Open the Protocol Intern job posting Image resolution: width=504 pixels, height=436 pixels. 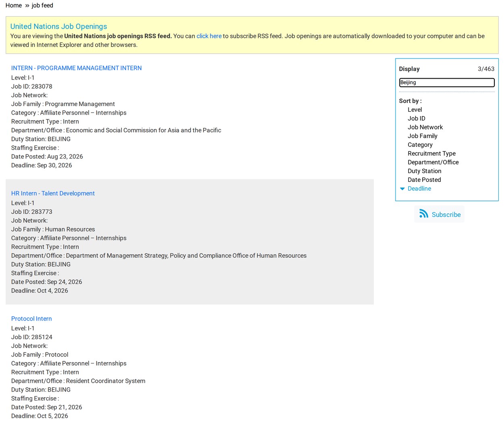(31, 319)
